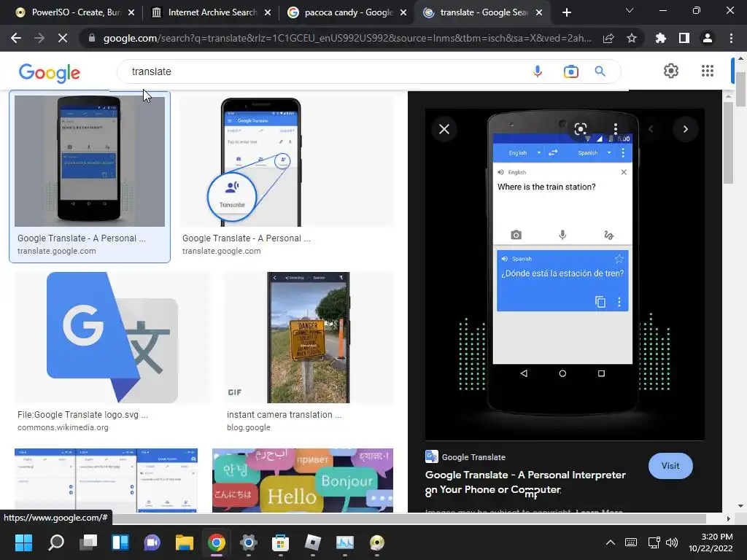Go back to the previous page
This screenshot has width=747, height=560.
point(16,38)
